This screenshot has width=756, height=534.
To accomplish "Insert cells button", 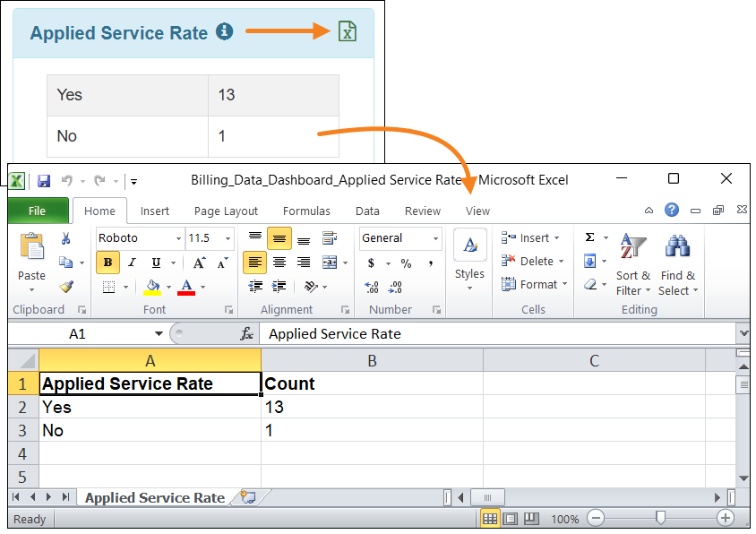I will [530, 237].
